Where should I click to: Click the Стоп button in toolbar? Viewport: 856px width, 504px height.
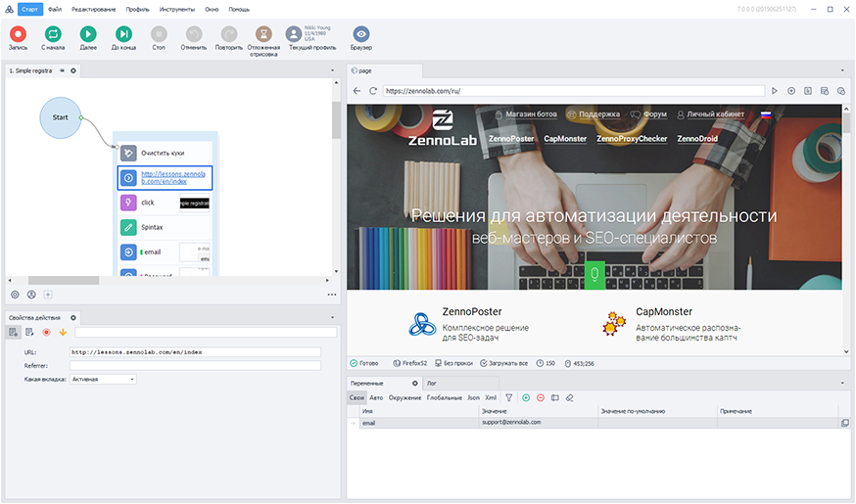click(x=159, y=34)
